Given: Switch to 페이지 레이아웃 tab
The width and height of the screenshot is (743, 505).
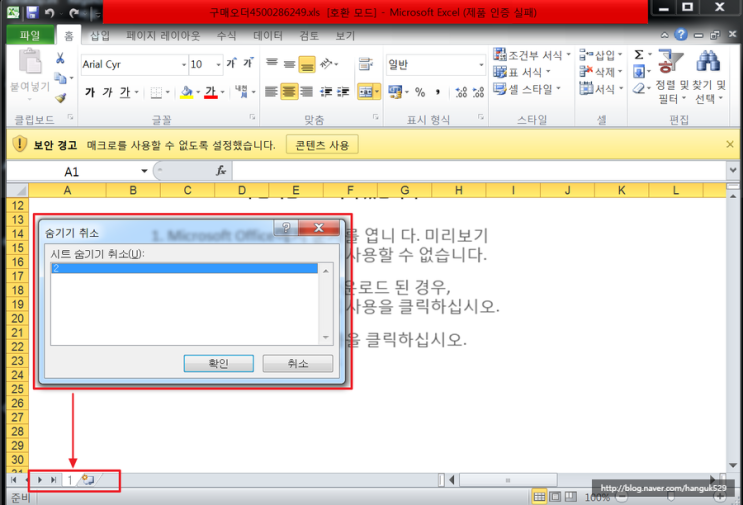Looking at the screenshot, I should (163, 36).
